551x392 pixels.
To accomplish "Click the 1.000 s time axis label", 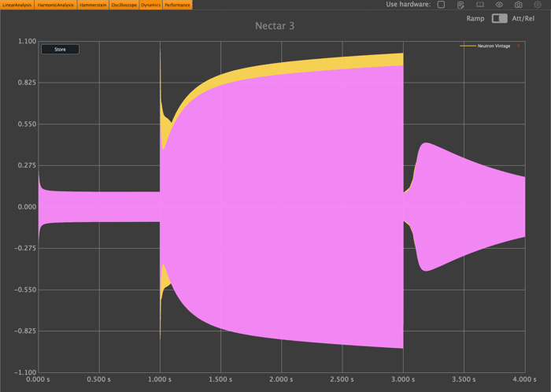I will click(160, 379).
